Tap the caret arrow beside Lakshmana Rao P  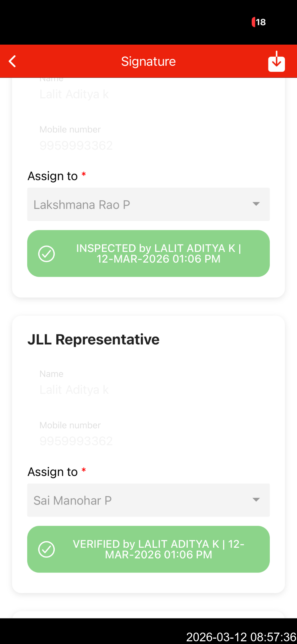pos(256,204)
